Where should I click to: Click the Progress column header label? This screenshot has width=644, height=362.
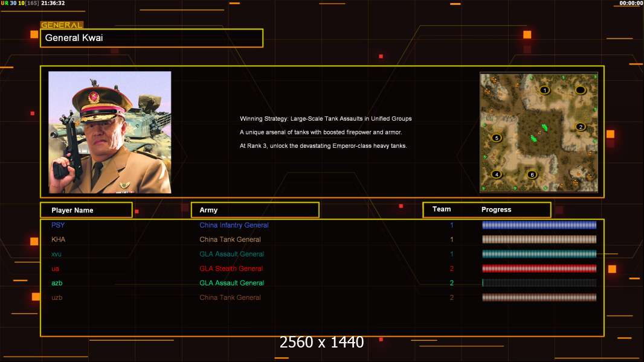tap(496, 210)
